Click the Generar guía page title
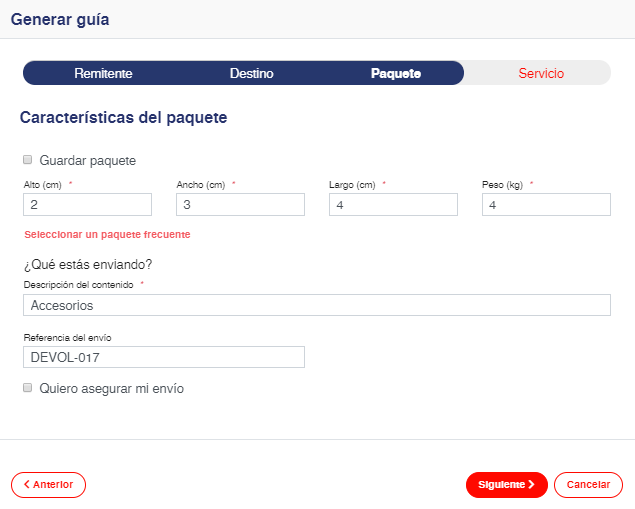Image resolution: width=635 pixels, height=509 pixels. [x=60, y=19]
